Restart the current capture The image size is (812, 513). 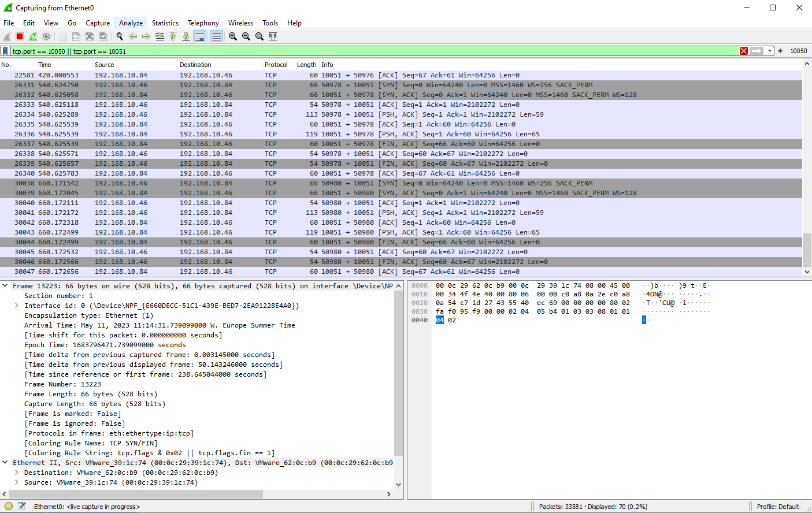(x=33, y=36)
